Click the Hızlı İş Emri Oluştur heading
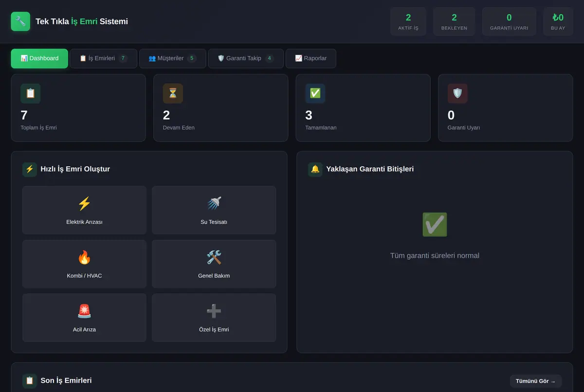 coord(75,169)
